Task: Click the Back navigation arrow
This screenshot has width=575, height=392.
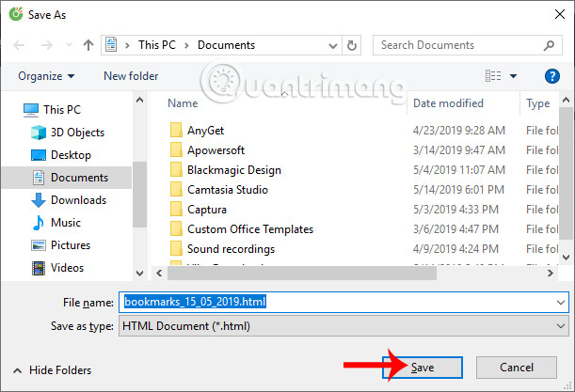Action: click(x=19, y=45)
